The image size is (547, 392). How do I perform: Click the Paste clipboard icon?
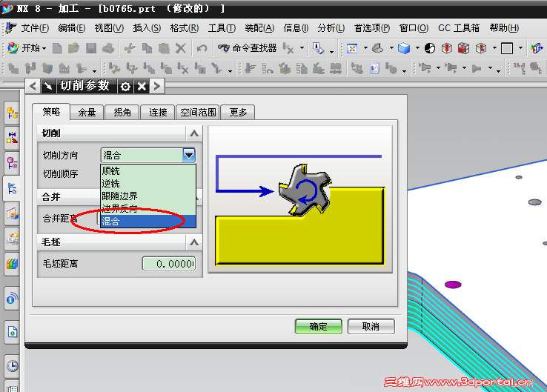click(x=164, y=48)
